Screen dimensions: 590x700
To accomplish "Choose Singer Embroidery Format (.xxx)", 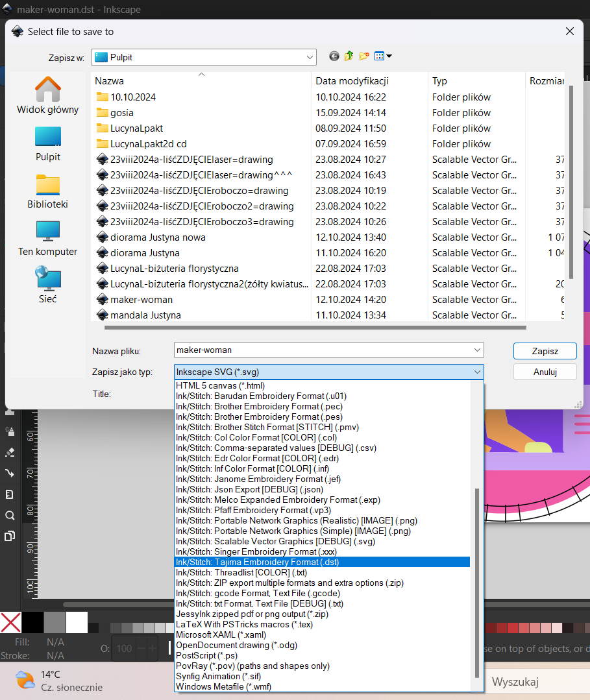I will pyautogui.click(x=322, y=552).
